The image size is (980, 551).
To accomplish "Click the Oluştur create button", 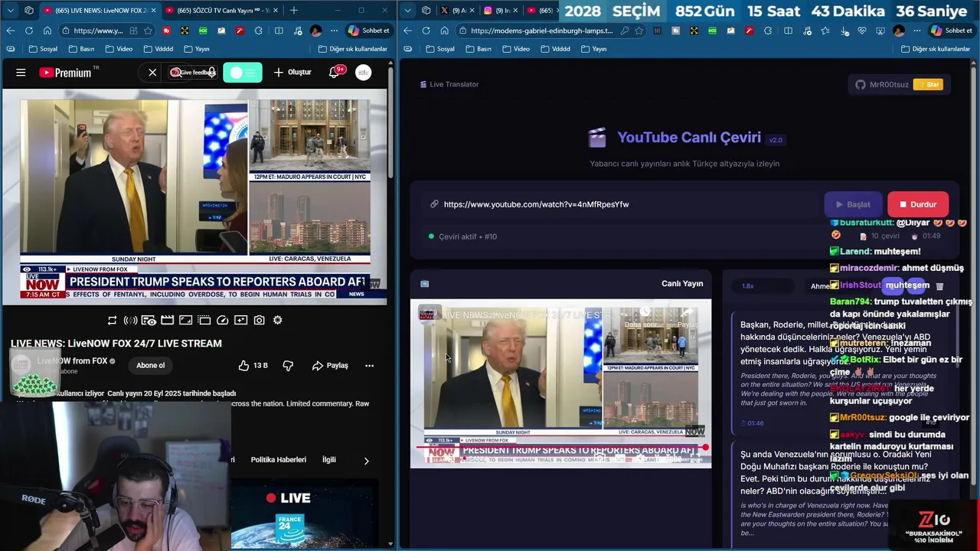I will point(292,72).
